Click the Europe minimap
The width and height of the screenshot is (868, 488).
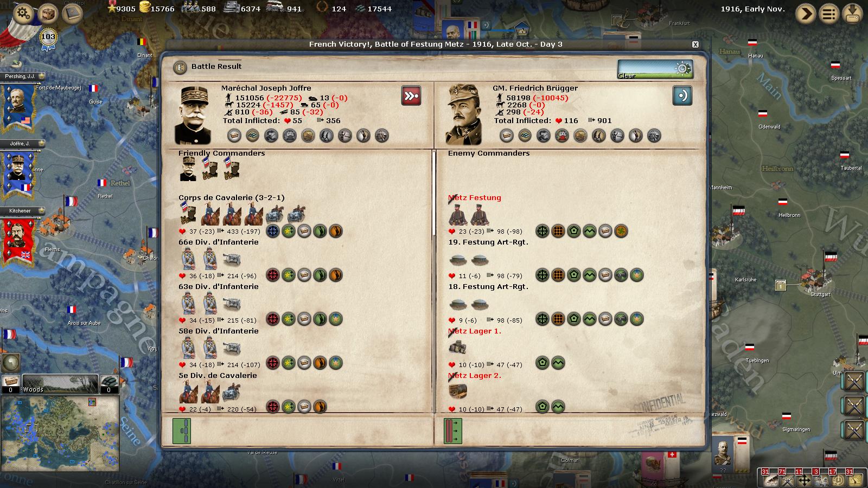point(60,434)
